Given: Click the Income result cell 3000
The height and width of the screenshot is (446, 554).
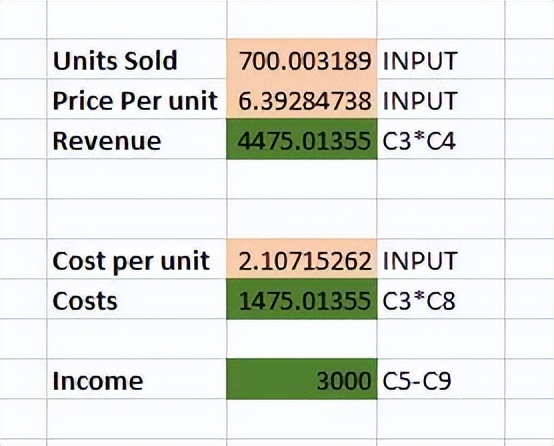Looking at the screenshot, I should [x=302, y=379].
